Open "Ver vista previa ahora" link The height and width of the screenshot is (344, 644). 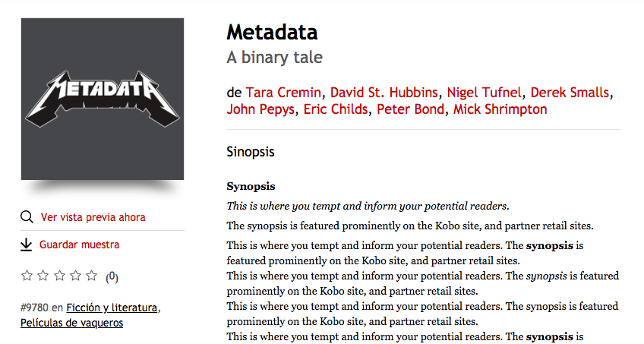click(93, 218)
